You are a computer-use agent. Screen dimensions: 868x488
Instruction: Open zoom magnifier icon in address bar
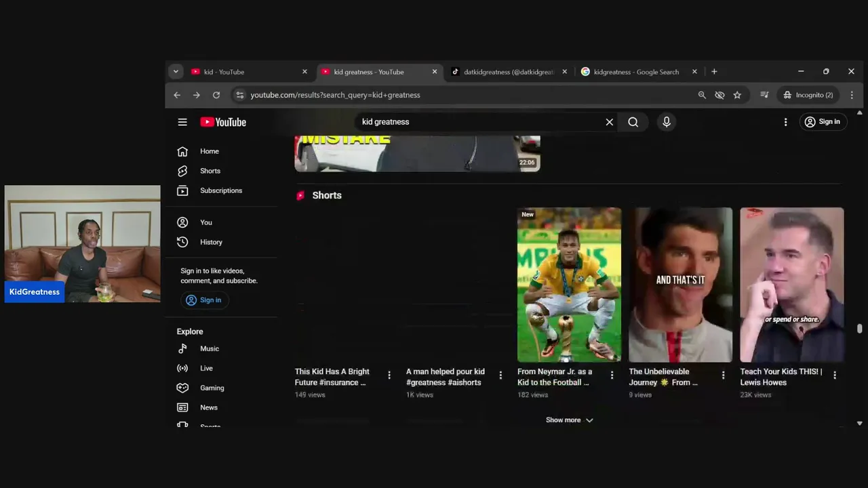click(702, 96)
